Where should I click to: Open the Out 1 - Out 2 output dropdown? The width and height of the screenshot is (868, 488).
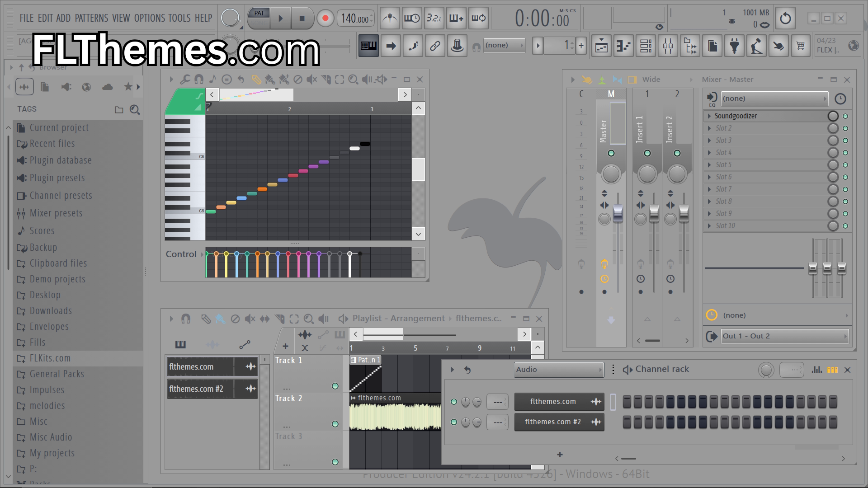click(x=784, y=336)
